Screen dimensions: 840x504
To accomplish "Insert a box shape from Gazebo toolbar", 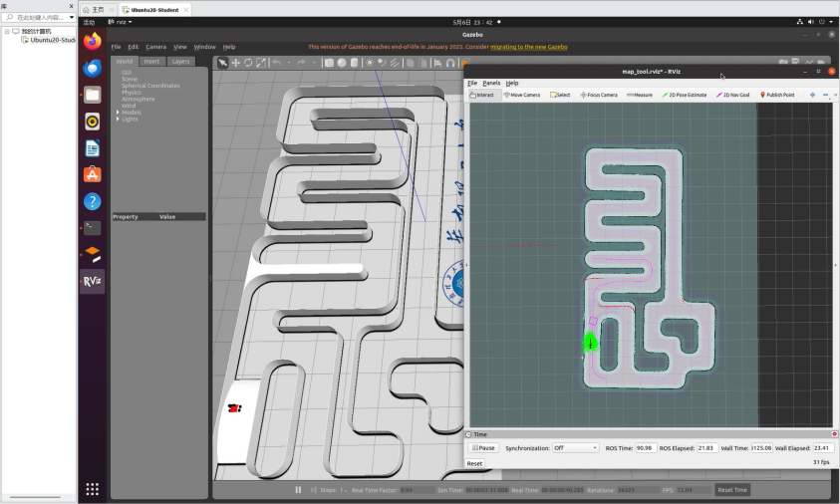I will point(329,62).
